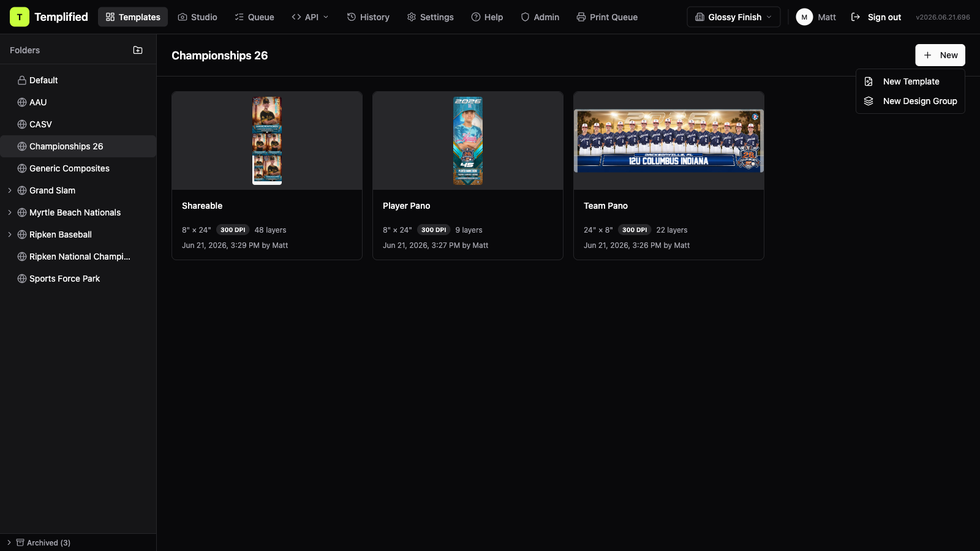
Task: Click the Shareable template title
Action: click(x=202, y=206)
